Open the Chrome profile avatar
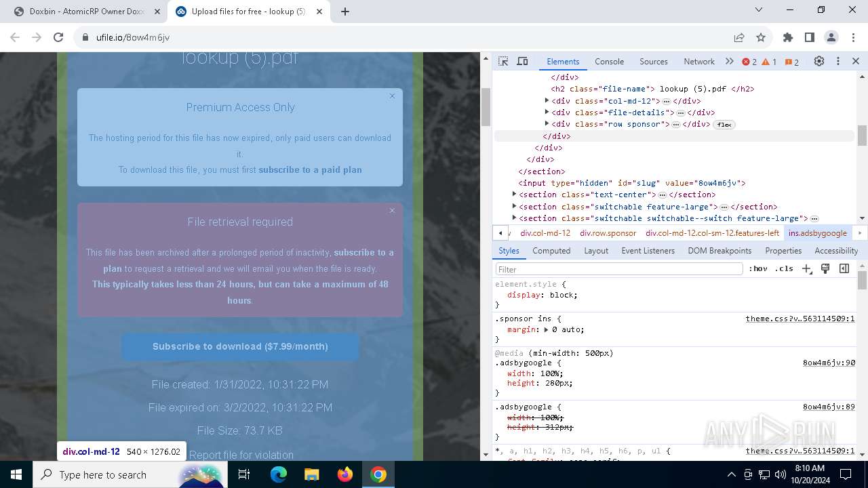This screenshot has height=488, width=868. click(x=831, y=37)
